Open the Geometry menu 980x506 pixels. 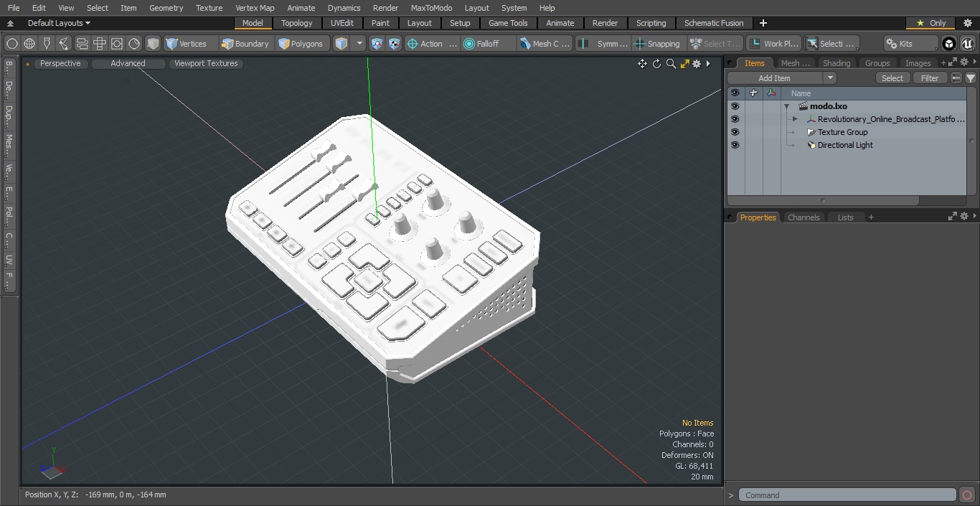(x=166, y=8)
